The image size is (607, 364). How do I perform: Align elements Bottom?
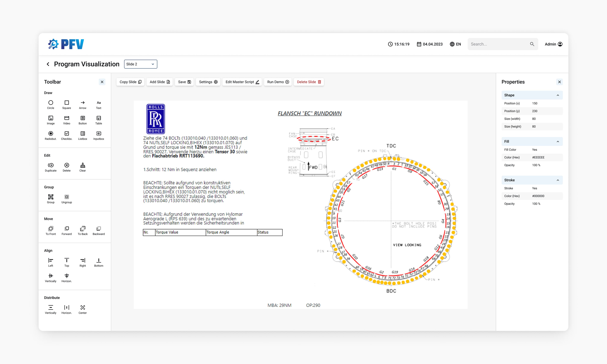99,262
